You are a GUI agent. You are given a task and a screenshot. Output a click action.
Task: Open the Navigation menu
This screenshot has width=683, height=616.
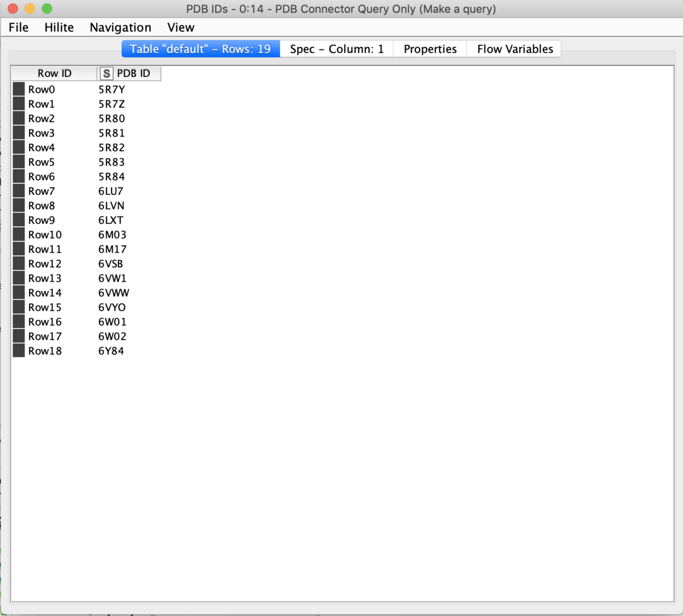121,27
